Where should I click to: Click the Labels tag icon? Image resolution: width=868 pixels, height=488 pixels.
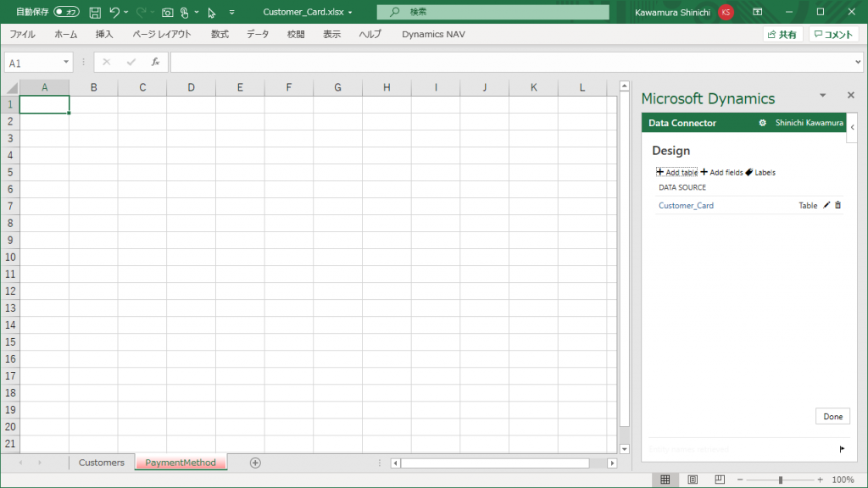(x=749, y=172)
